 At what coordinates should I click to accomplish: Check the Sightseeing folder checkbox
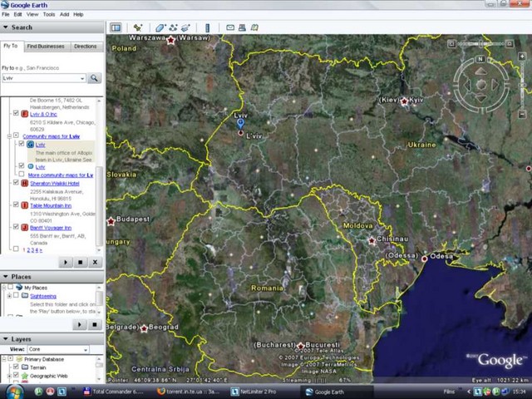pos(16,295)
